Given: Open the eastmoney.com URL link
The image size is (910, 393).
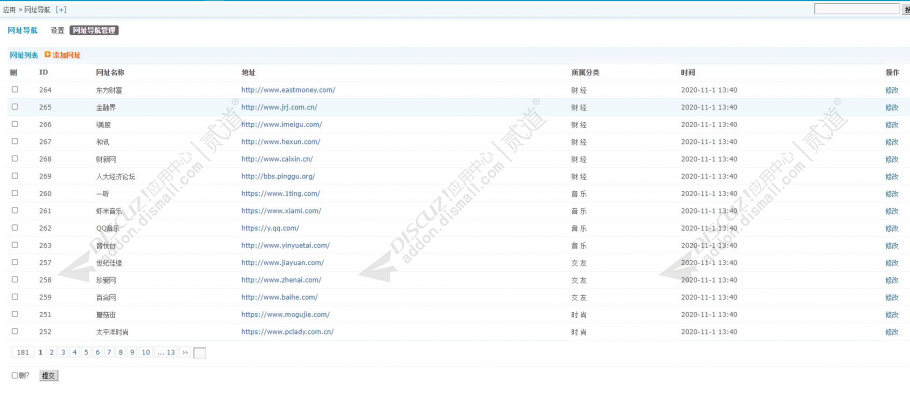Looking at the screenshot, I should pyautogui.click(x=288, y=90).
